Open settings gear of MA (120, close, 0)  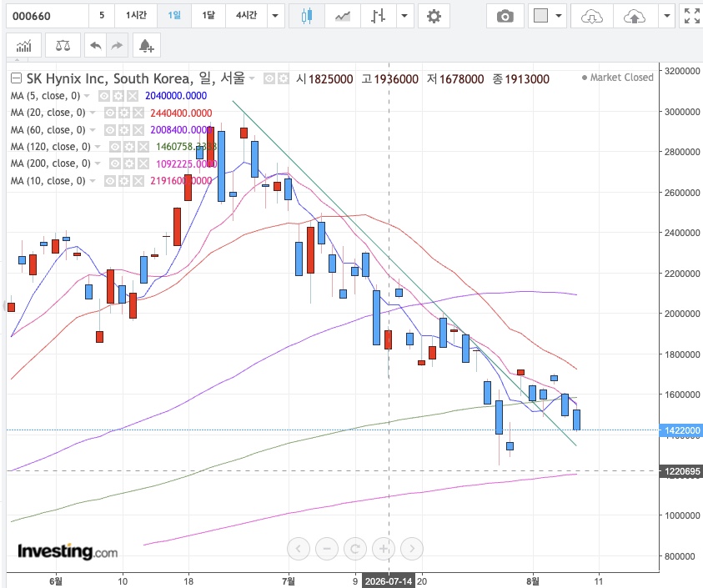129,147
